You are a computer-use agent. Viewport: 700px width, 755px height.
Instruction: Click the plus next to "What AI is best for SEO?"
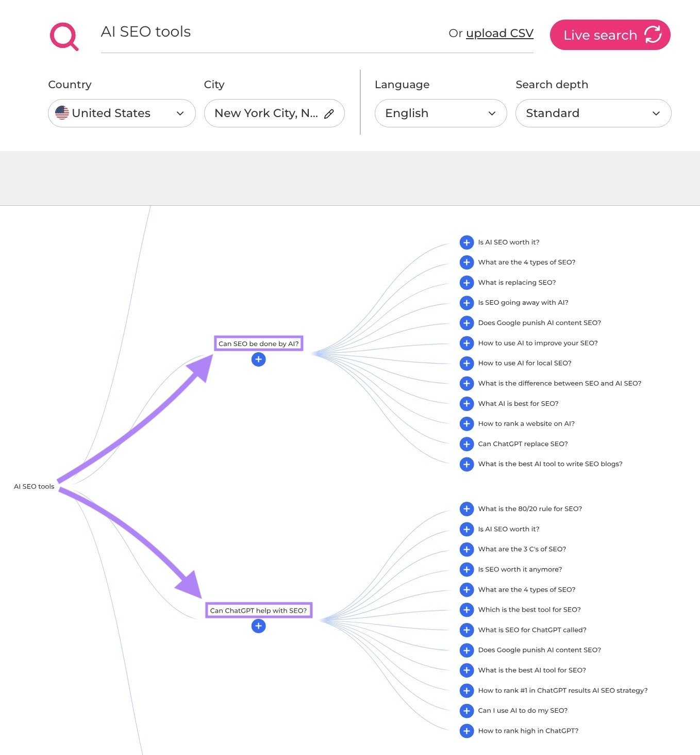pos(466,403)
